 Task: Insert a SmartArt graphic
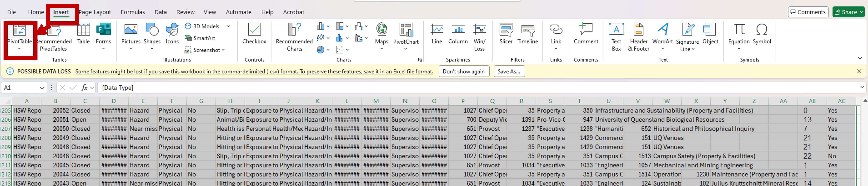(x=200, y=38)
